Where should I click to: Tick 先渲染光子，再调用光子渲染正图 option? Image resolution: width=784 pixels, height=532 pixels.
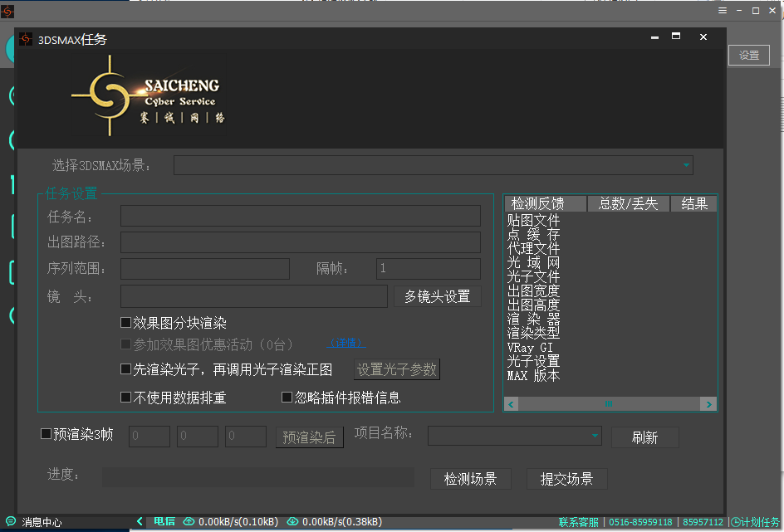tap(126, 369)
